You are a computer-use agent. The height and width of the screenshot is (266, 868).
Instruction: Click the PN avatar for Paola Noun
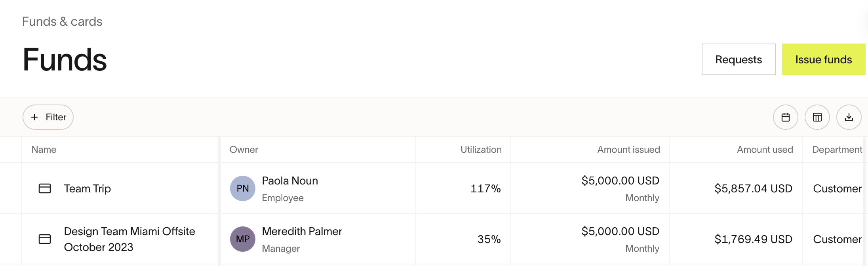[243, 188]
